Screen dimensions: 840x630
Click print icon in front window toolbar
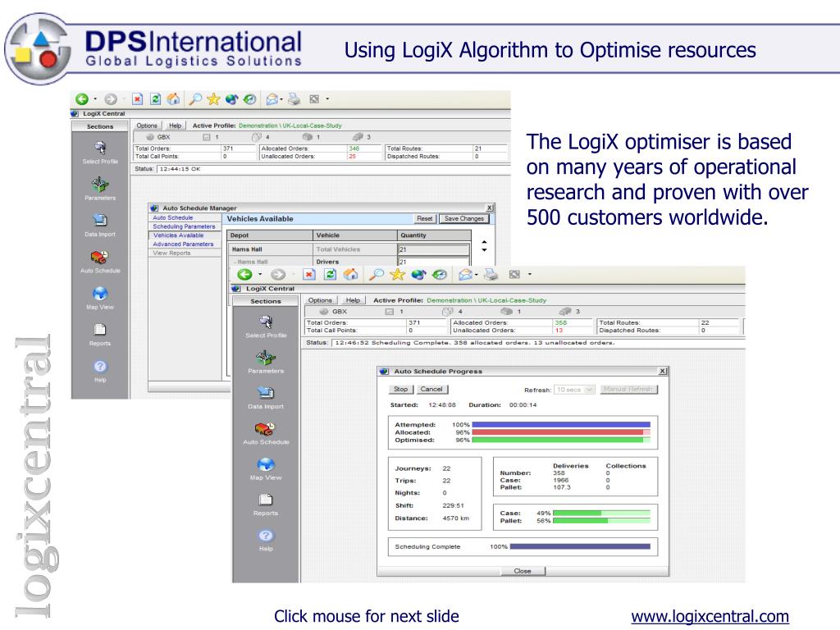(491, 274)
